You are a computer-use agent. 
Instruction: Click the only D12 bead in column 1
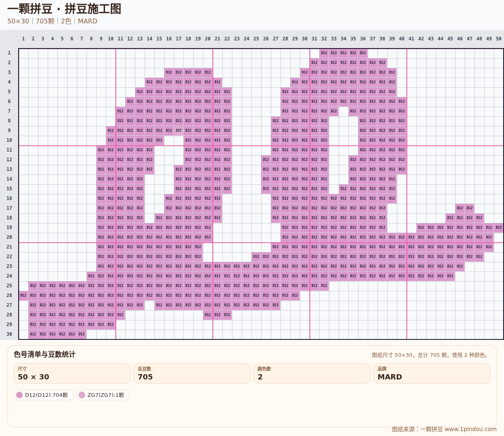(x=23, y=295)
